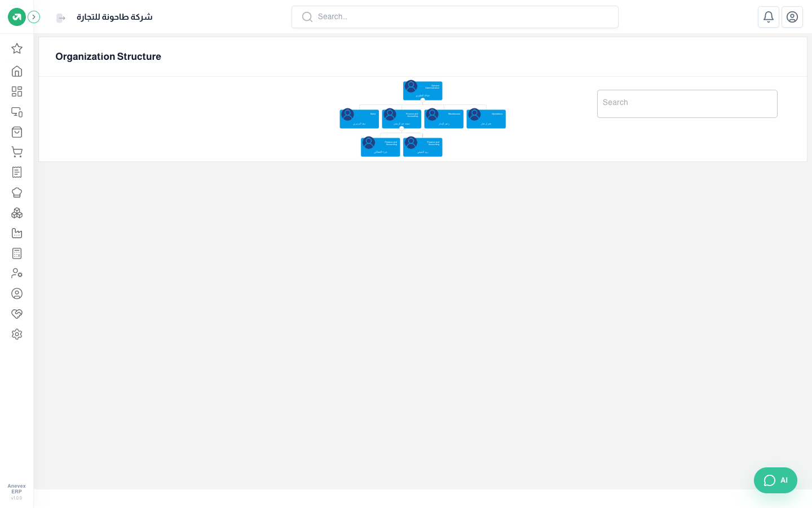Collapse the Finance and Accounting node children
Image resolution: width=812 pixels, height=508 pixels.
coord(401,128)
